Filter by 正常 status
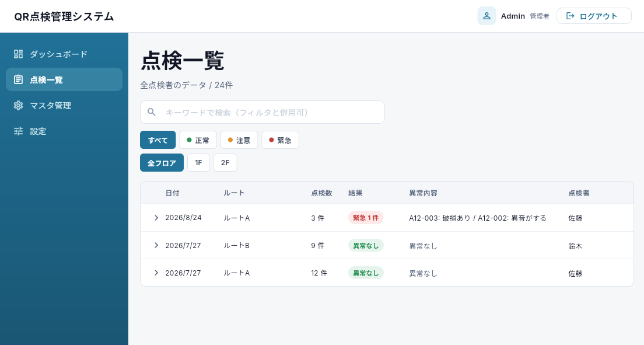 tap(198, 140)
